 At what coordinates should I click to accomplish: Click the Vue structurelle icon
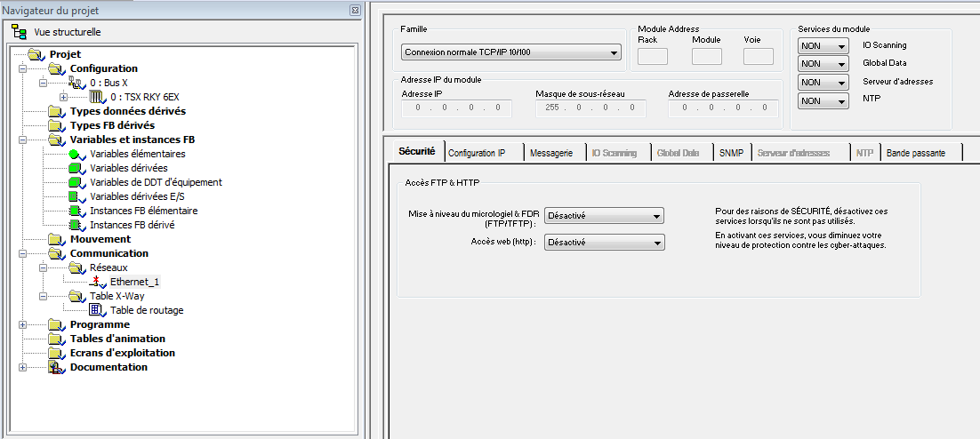(x=20, y=32)
